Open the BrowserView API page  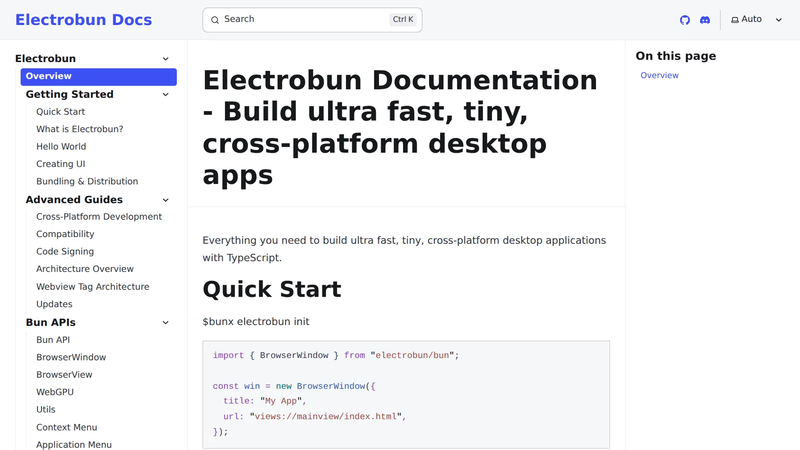point(64,374)
